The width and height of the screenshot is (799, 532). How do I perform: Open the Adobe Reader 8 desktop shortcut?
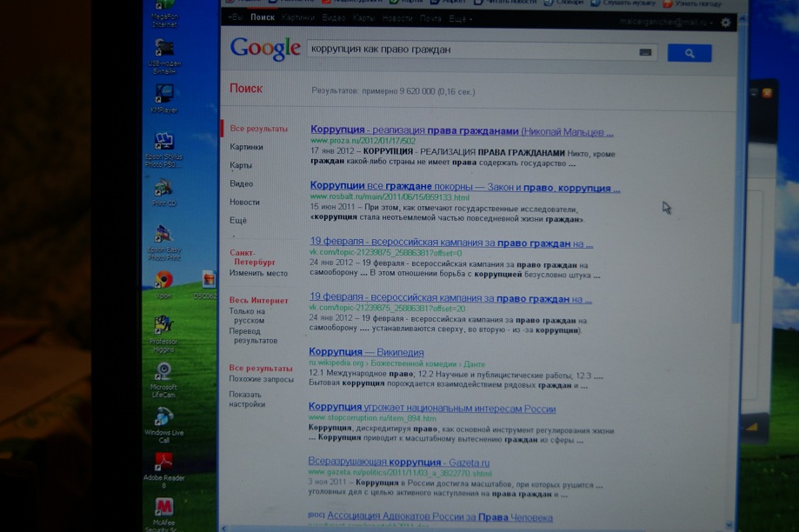[164, 470]
